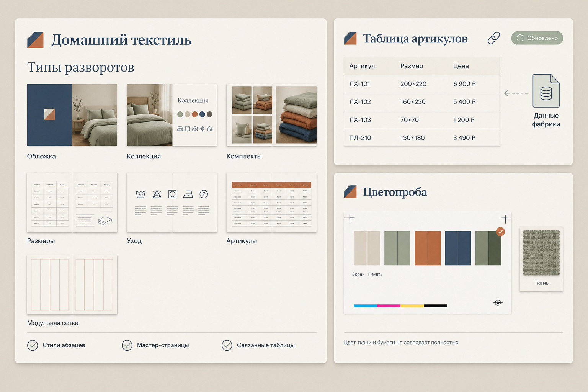The width and height of the screenshot is (588, 392).
Task: Click the CMYK color bar strip
Action: [400, 306]
